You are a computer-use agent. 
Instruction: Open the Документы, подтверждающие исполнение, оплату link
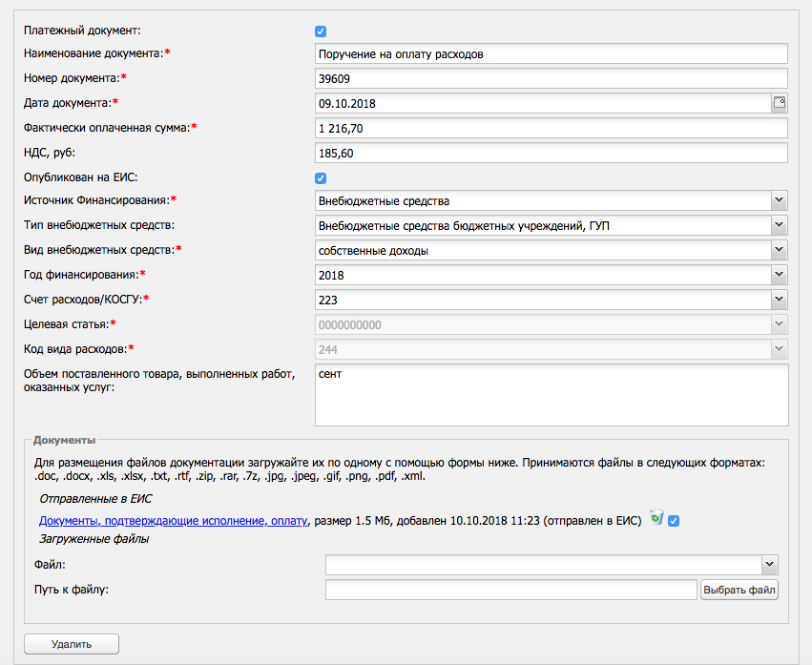pyautogui.click(x=173, y=521)
